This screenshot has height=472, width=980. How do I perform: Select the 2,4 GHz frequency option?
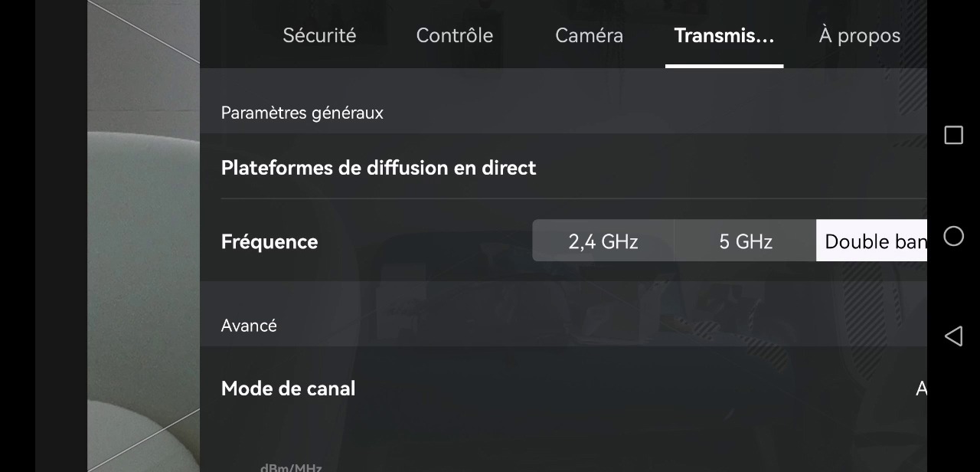603,241
